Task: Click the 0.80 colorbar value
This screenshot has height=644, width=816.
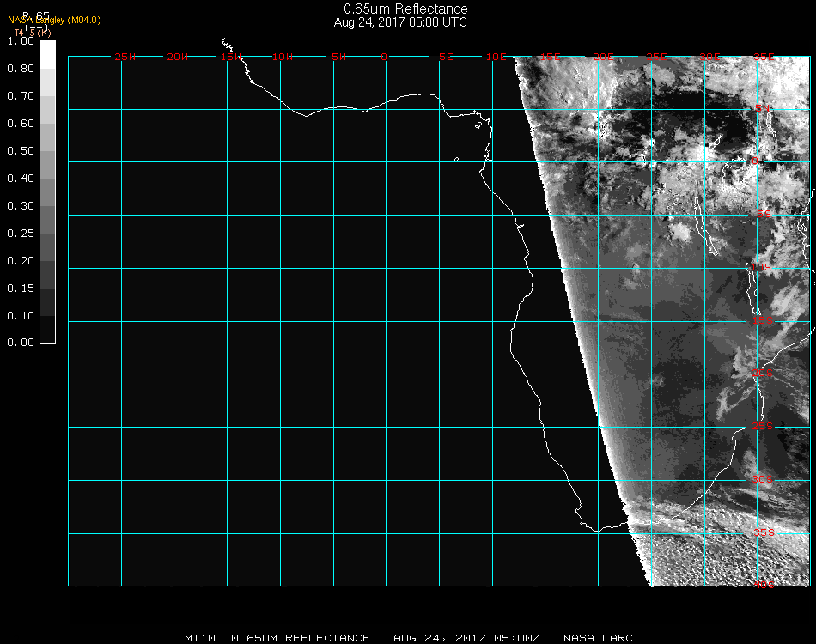Action: click(21, 69)
